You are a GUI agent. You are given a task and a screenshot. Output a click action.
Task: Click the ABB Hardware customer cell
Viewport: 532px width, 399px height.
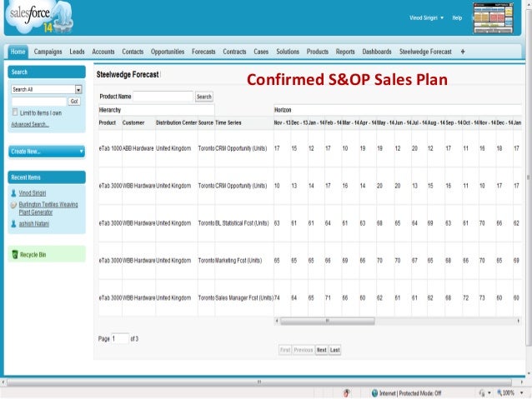click(x=138, y=148)
